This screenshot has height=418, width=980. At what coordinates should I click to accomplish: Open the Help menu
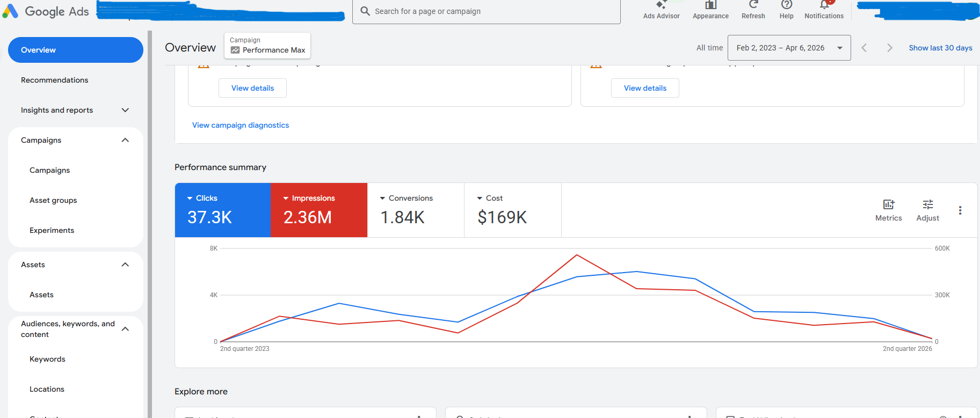click(787, 10)
